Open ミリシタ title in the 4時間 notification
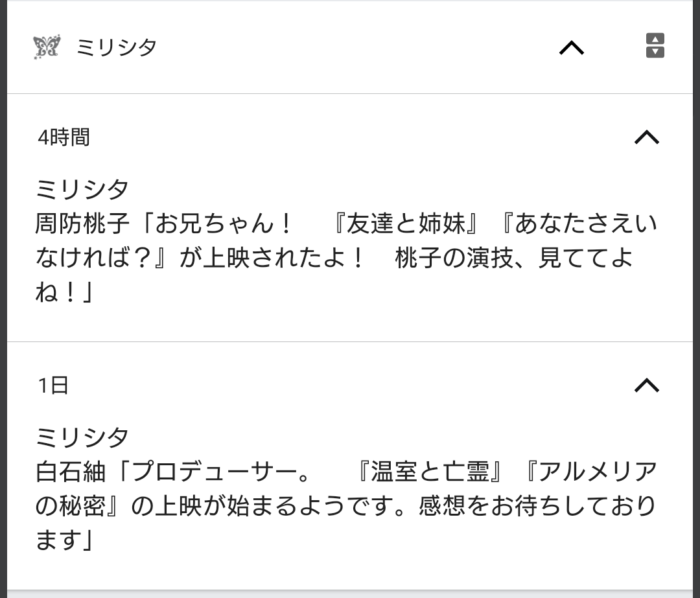 click(82, 189)
